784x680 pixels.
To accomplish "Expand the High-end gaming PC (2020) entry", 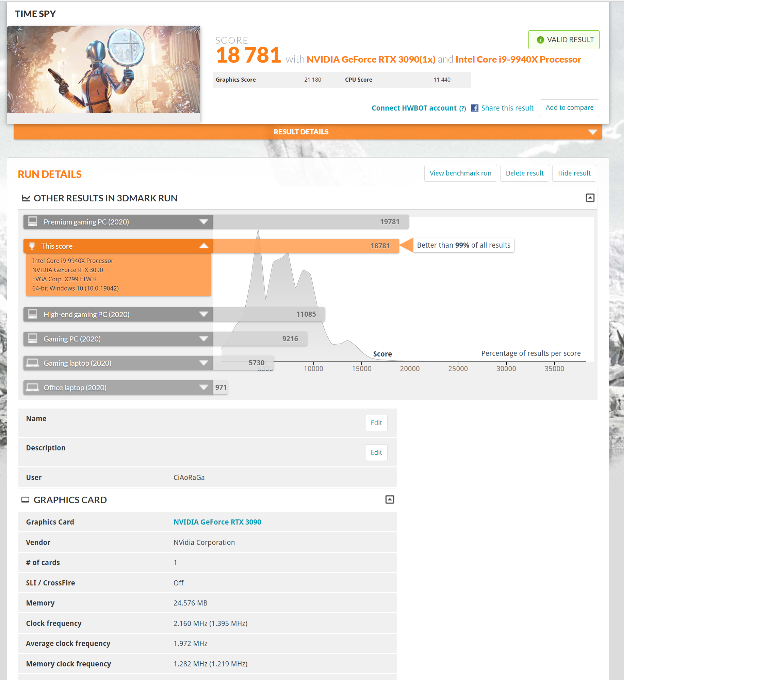I will [x=204, y=314].
